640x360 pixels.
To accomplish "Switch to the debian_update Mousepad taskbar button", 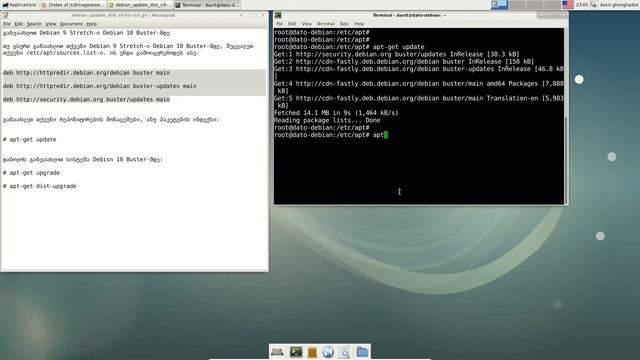I will (x=140, y=5).
